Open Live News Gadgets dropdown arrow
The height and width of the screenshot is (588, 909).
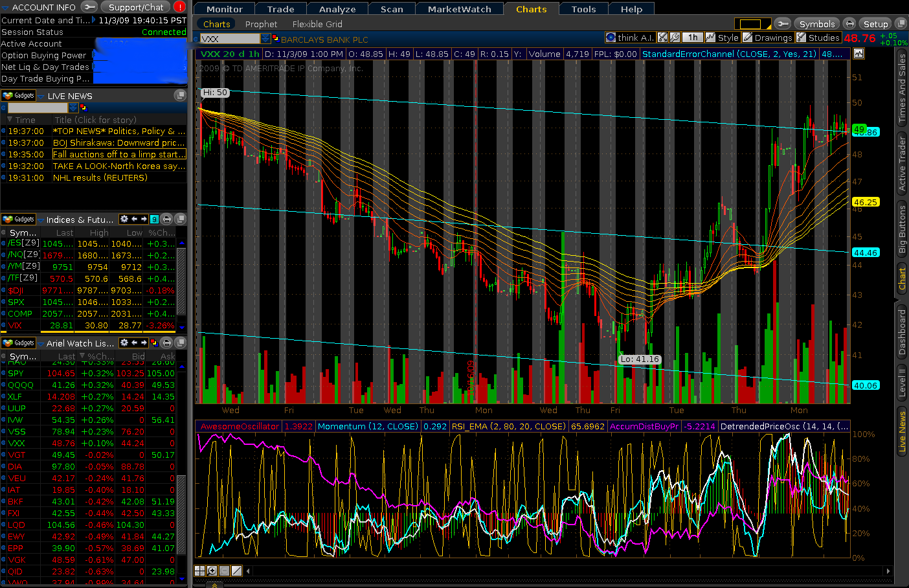pyautogui.click(x=39, y=96)
